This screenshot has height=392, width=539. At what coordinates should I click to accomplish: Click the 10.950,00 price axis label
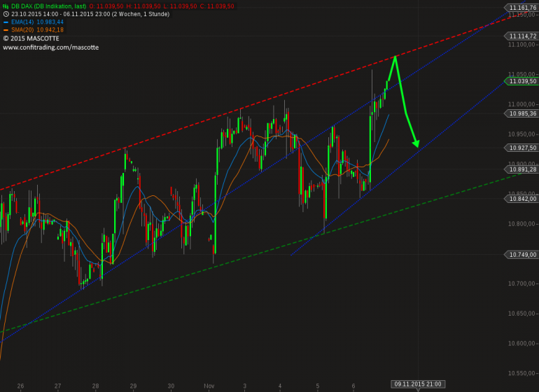[521, 134]
